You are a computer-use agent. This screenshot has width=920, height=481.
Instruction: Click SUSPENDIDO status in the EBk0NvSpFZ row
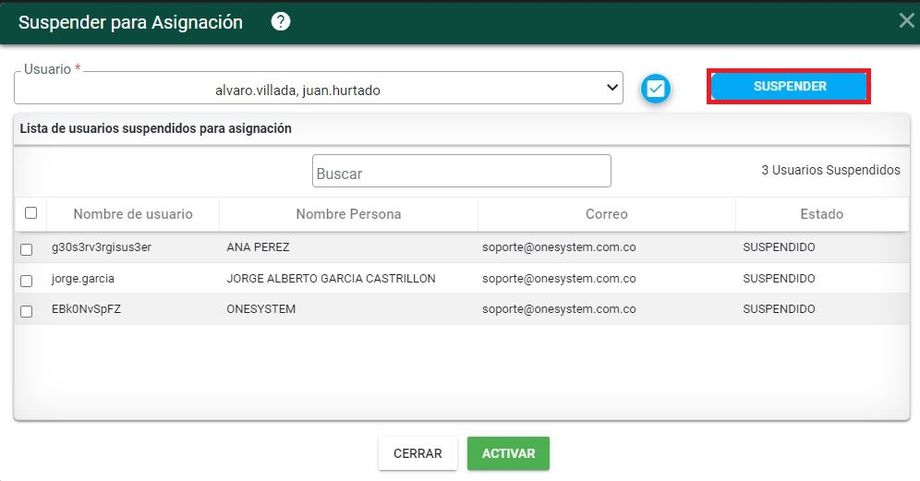click(x=778, y=310)
